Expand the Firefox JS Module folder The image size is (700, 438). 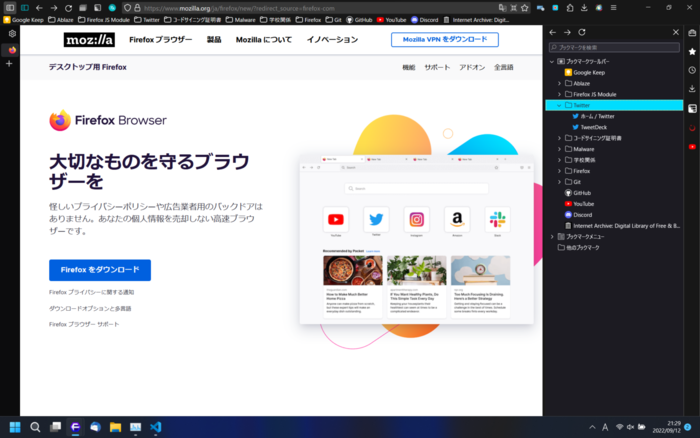(559, 94)
